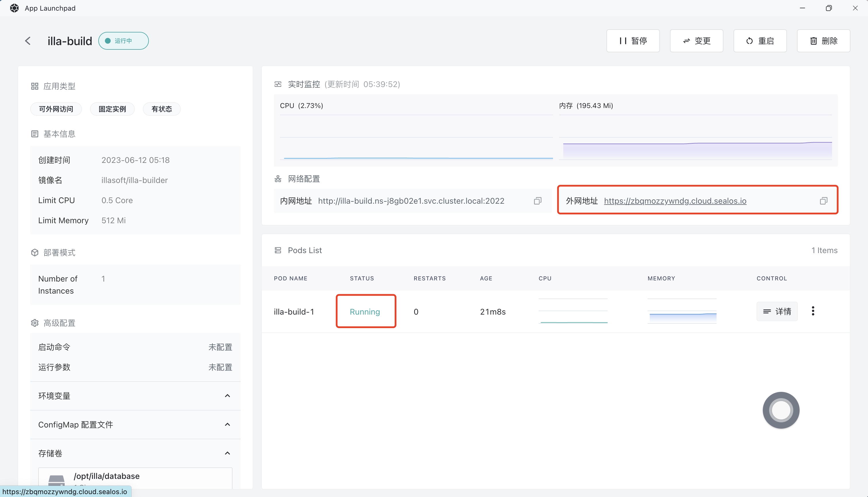The height and width of the screenshot is (497, 868).
Task: Click the RESTARTS column header
Action: point(430,279)
